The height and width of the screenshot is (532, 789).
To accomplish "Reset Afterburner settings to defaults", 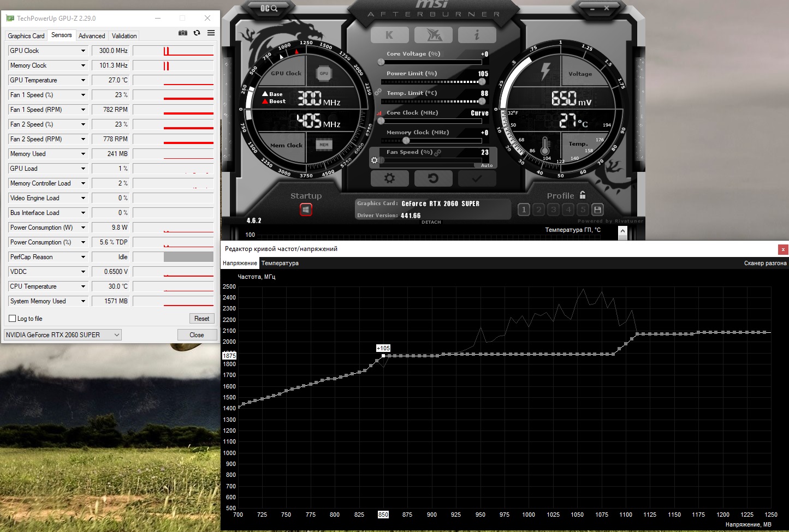I will [x=434, y=178].
